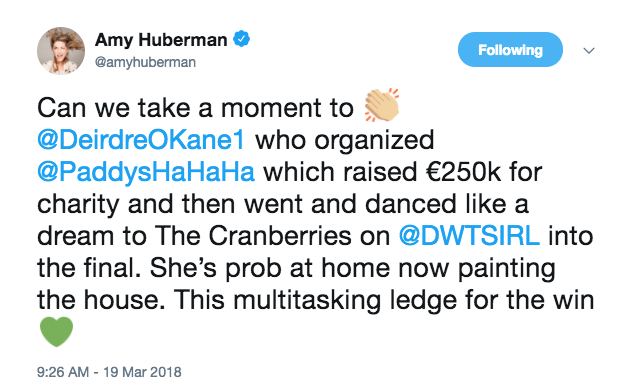Click the words 'The Cranberries' in tweet
The height and width of the screenshot is (391, 632).
pyautogui.click(x=253, y=236)
